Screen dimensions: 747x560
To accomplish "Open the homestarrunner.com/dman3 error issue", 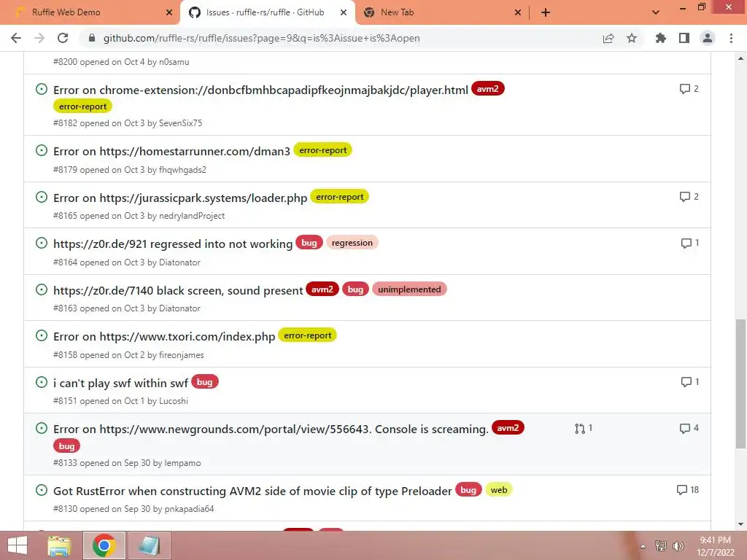I will tap(171, 152).
